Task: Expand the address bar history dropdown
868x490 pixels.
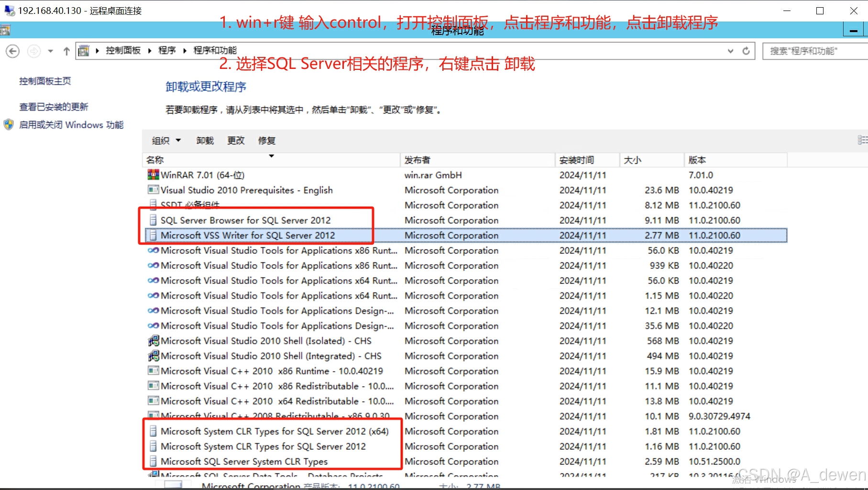Action: [x=730, y=51]
